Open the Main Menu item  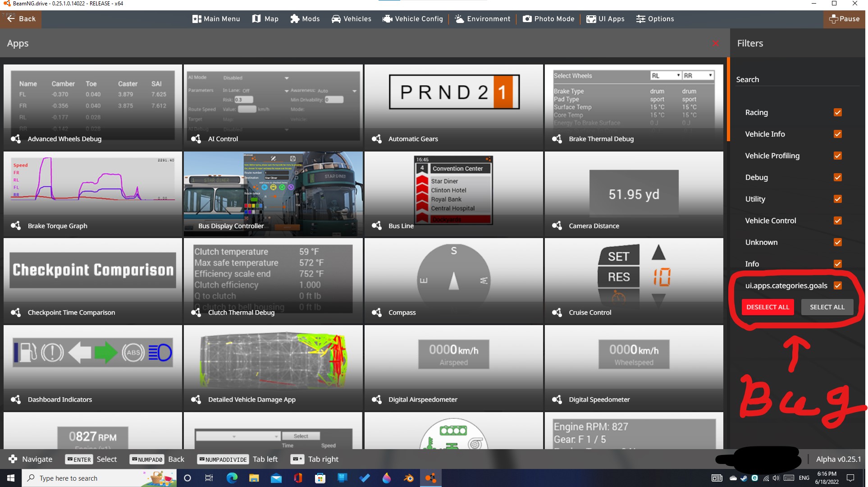[216, 19]
